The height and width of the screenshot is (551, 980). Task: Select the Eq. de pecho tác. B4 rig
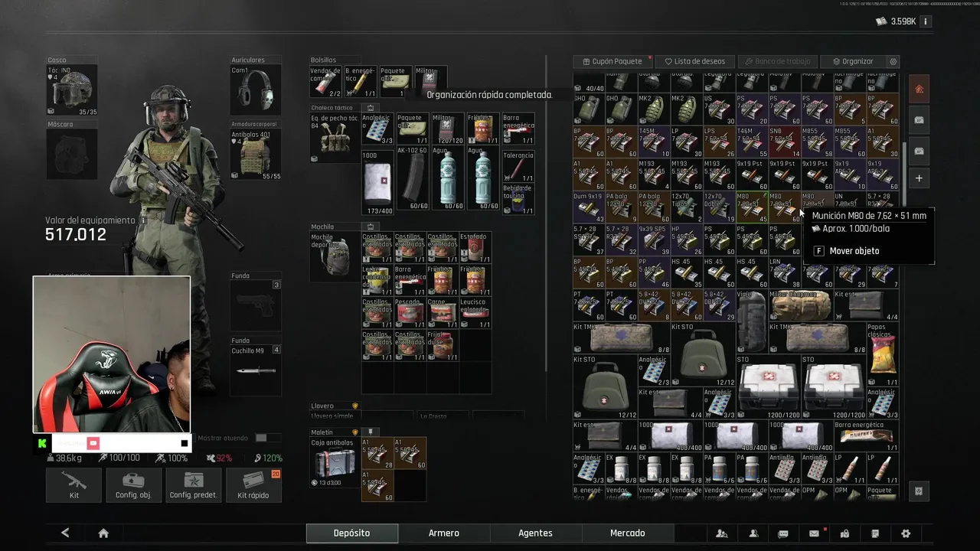pyautogui.click(x=335, y=139)
